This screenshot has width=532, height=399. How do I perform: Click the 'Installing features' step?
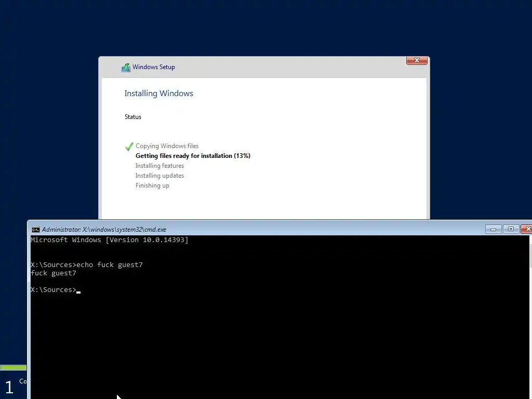159,166
